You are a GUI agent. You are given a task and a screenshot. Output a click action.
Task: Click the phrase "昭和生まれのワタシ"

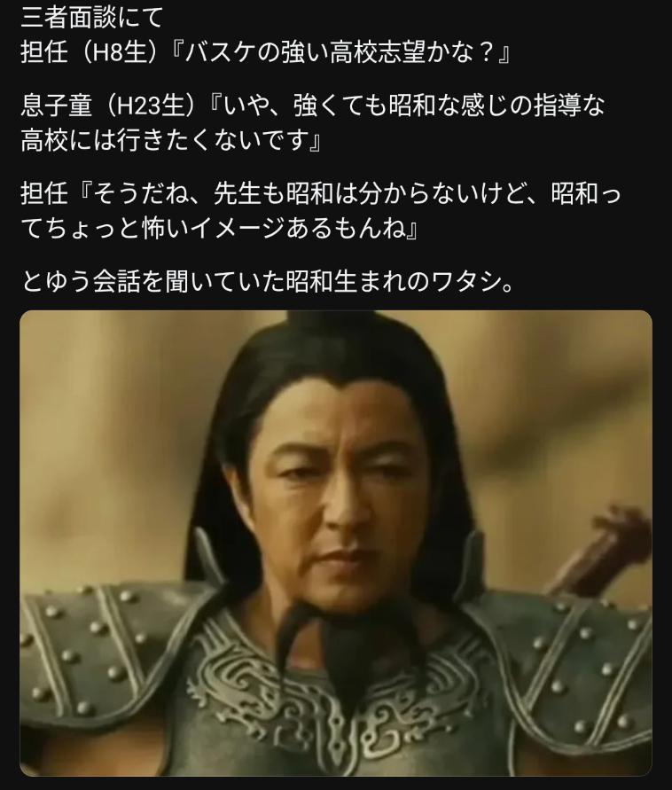tap(395, 281)
